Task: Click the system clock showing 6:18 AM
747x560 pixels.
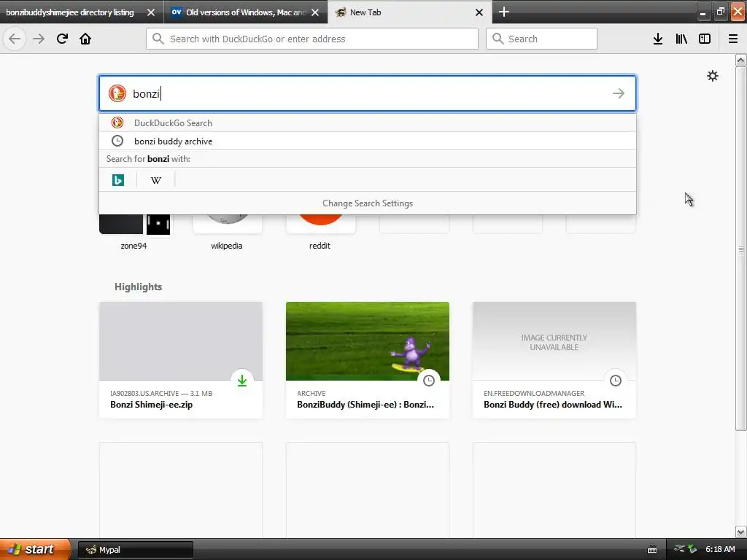Action: pyautogui.click(x=720, y=549)
